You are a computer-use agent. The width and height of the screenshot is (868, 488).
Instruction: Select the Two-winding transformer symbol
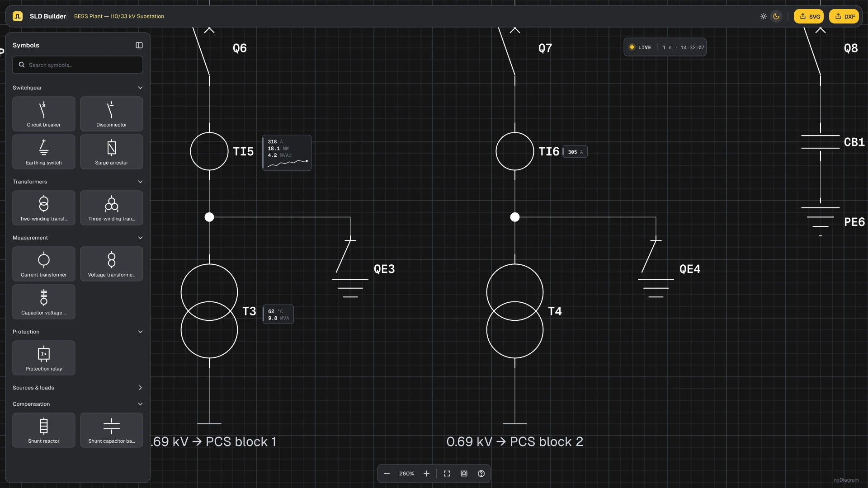click(44, 208)
